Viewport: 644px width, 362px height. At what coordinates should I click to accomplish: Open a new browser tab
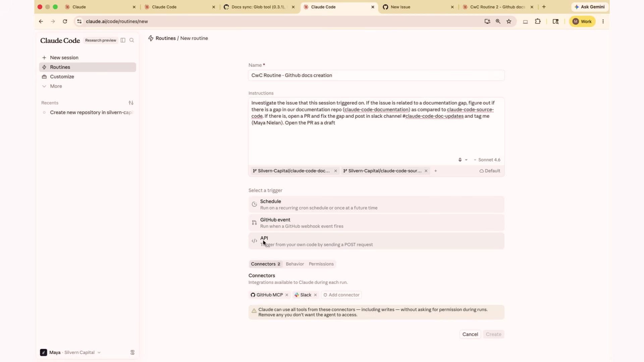coord(544,7)
